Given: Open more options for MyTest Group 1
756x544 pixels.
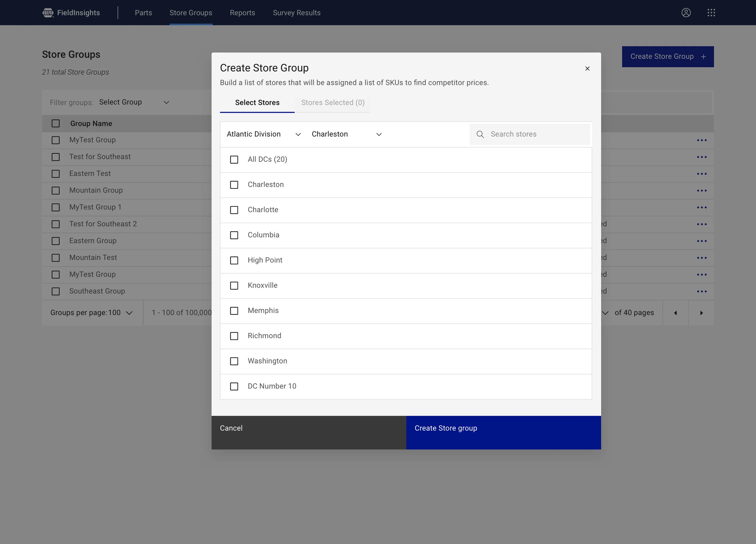Looking at the screenshot, I should 702,207.
